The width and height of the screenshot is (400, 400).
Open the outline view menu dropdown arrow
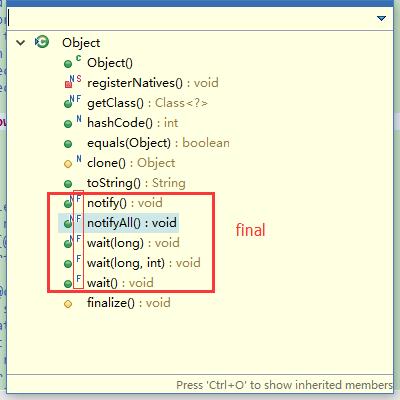(x=381, y=18)
